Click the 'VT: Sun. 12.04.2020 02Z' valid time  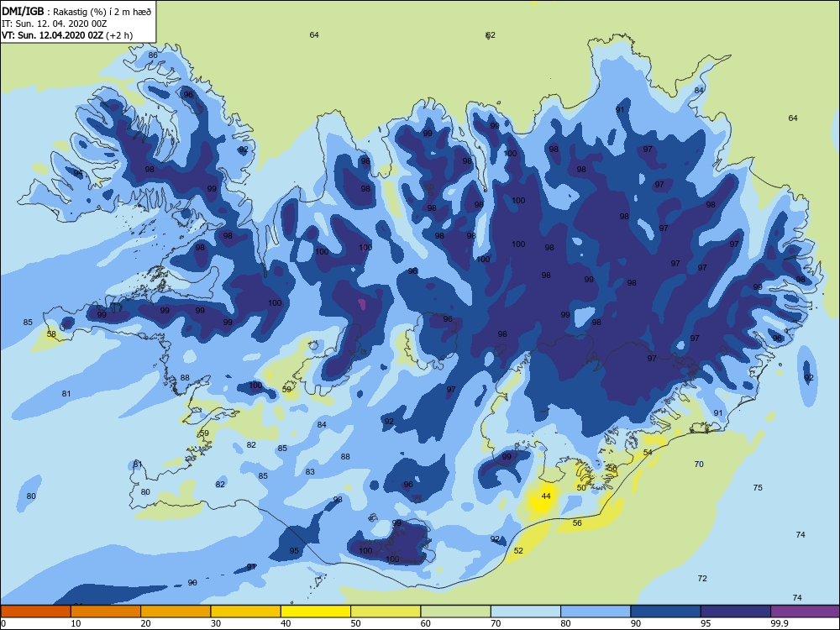coord(52,35)
